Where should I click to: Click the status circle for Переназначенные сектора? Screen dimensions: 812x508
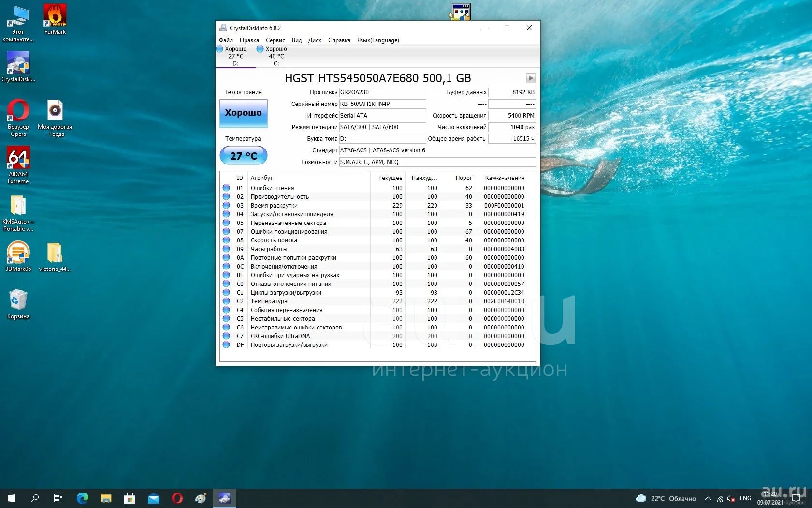226,223
